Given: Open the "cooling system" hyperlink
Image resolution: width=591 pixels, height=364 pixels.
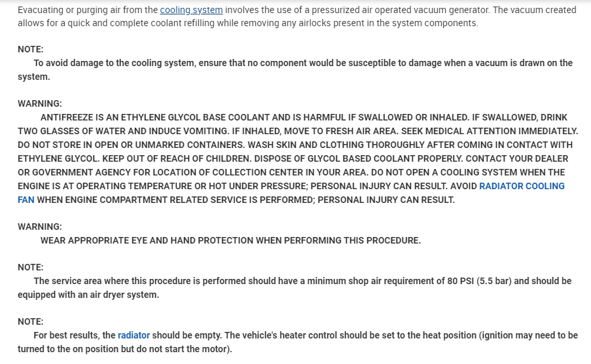Looking at the screenshot, I should coord(191,10).
